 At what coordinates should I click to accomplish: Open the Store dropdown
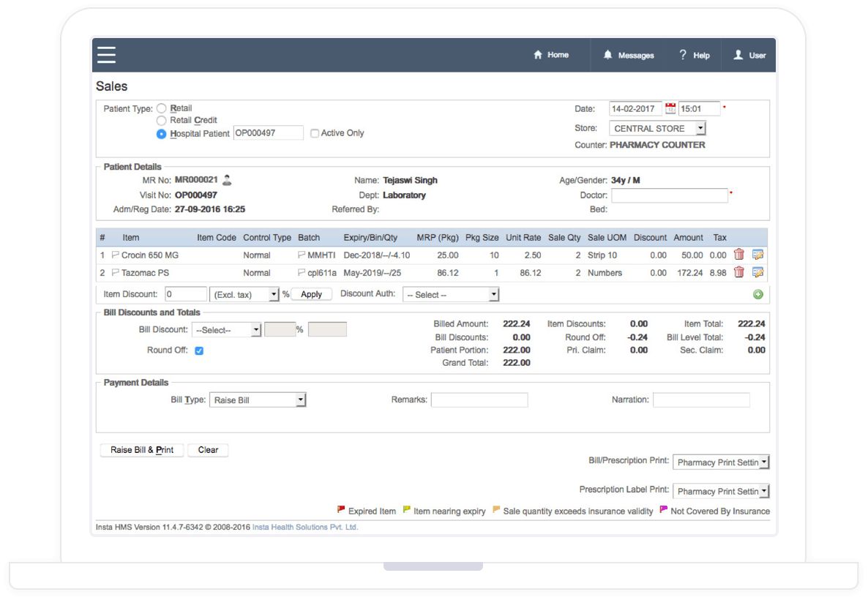click(x=657, y=129)
